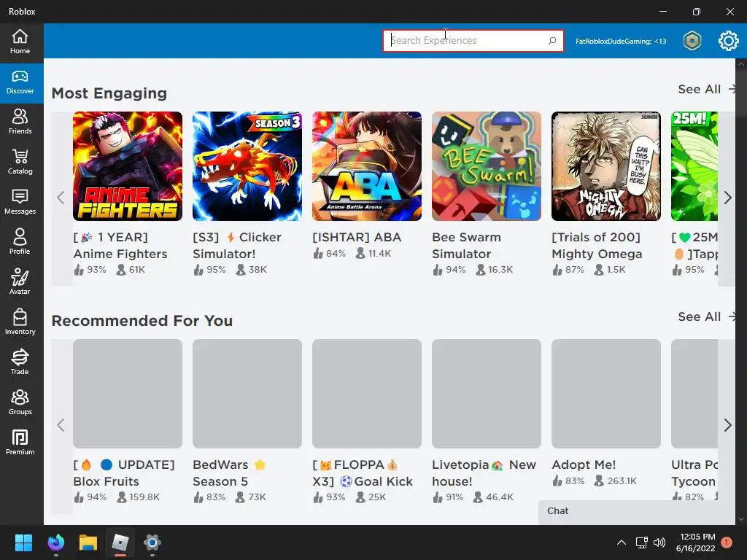Open the Anime Fighters game thumbnail

click(x=128, y=166)
